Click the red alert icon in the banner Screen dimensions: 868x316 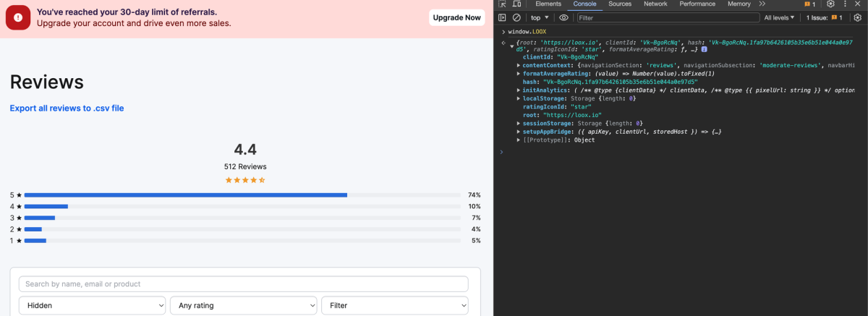tap(18, 18)
